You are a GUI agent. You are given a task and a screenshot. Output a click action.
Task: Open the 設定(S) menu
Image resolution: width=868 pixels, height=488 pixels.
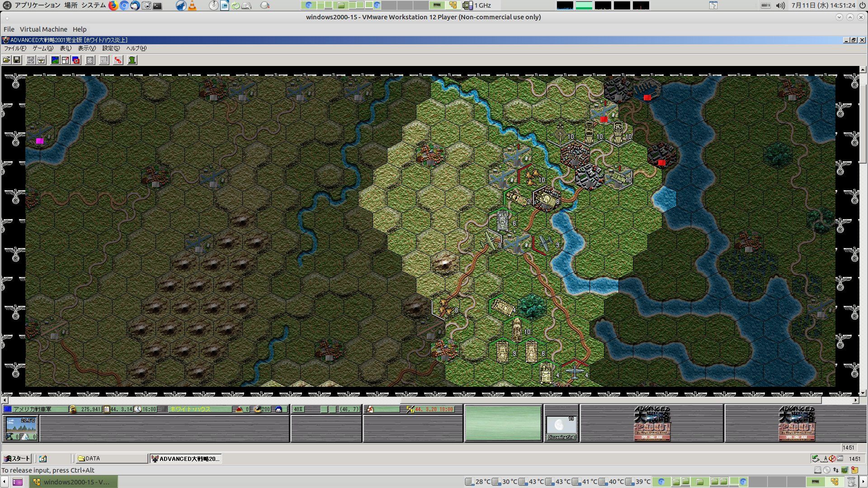pyautogui.click(x=111, y=48)
